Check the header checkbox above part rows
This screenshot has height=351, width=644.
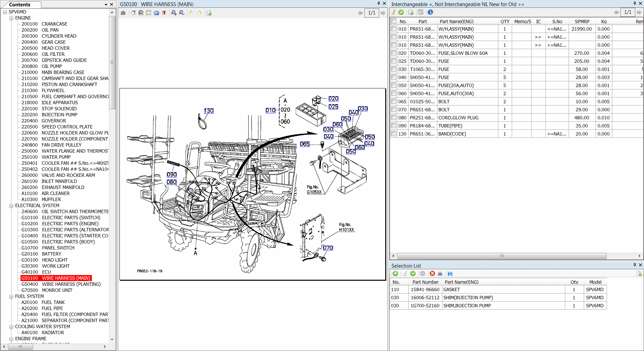[393, 21]
